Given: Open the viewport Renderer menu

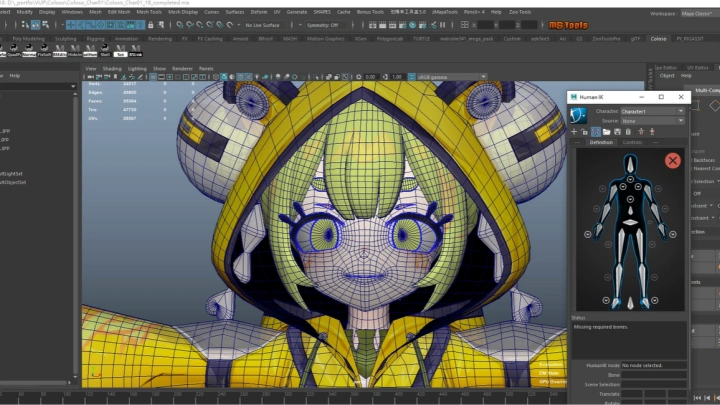Looking at the screenshot, I should tap(182, 68).
